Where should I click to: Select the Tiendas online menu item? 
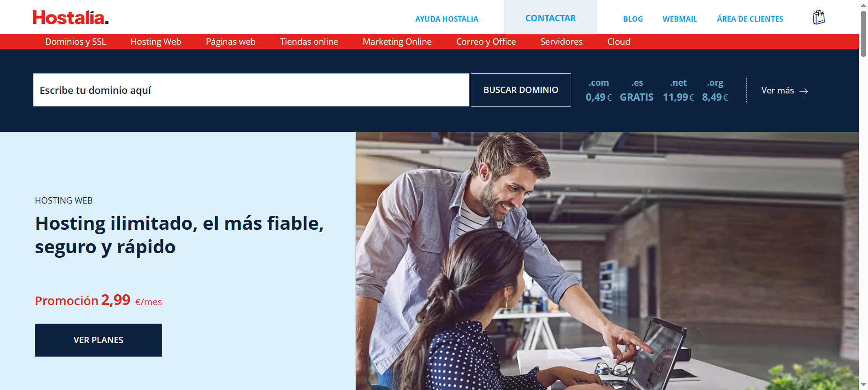point(309,42)
